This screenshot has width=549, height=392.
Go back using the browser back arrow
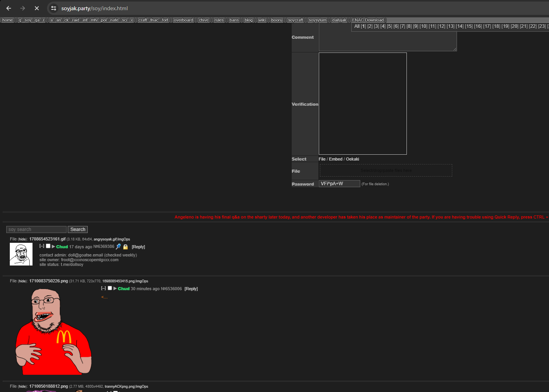coord(9,8)
